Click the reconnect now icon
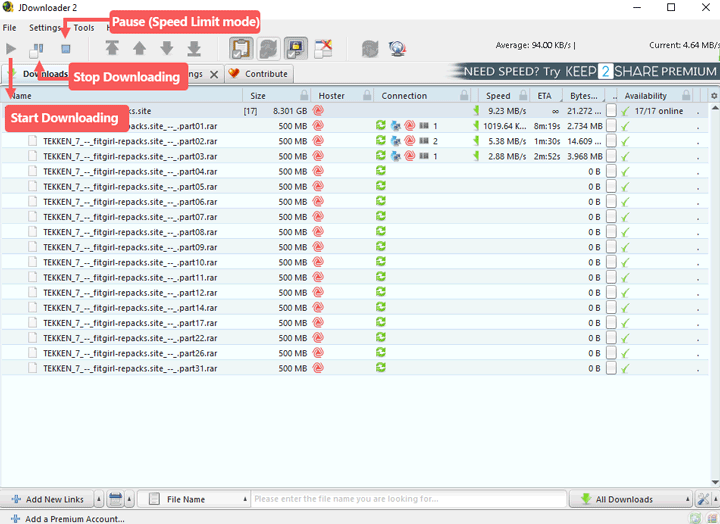 tap(370, 48)
